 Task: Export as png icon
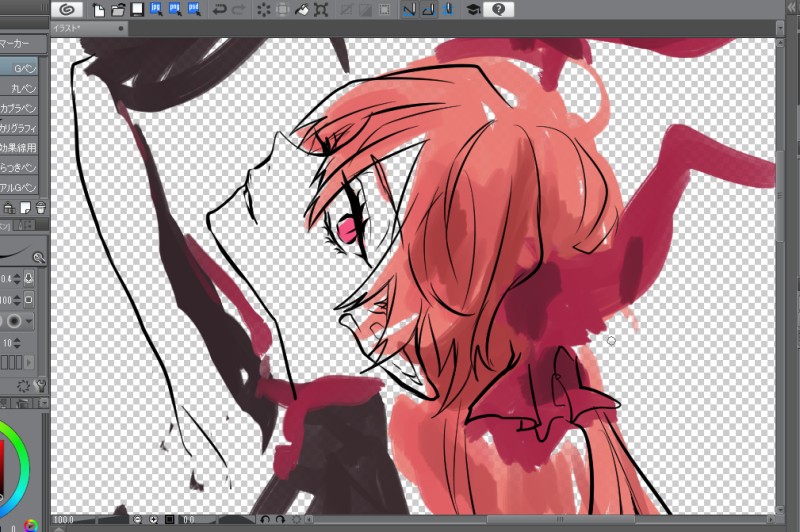[x=175, y=10]
